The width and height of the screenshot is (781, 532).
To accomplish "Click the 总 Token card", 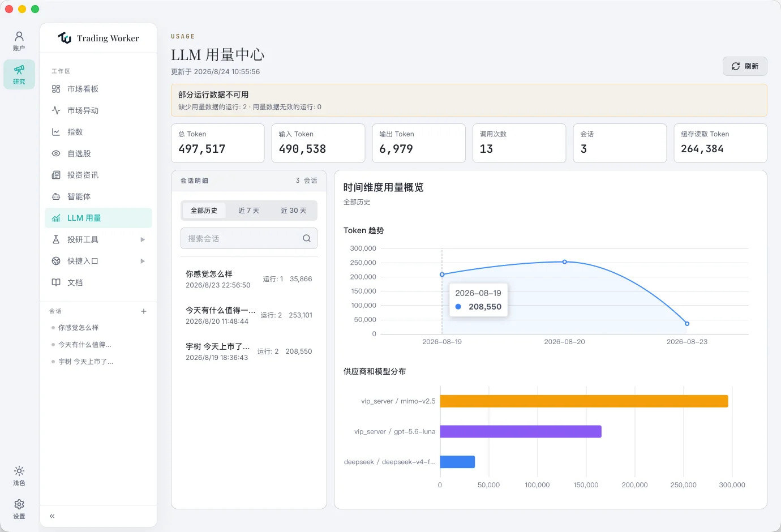I will click(218, 143).
